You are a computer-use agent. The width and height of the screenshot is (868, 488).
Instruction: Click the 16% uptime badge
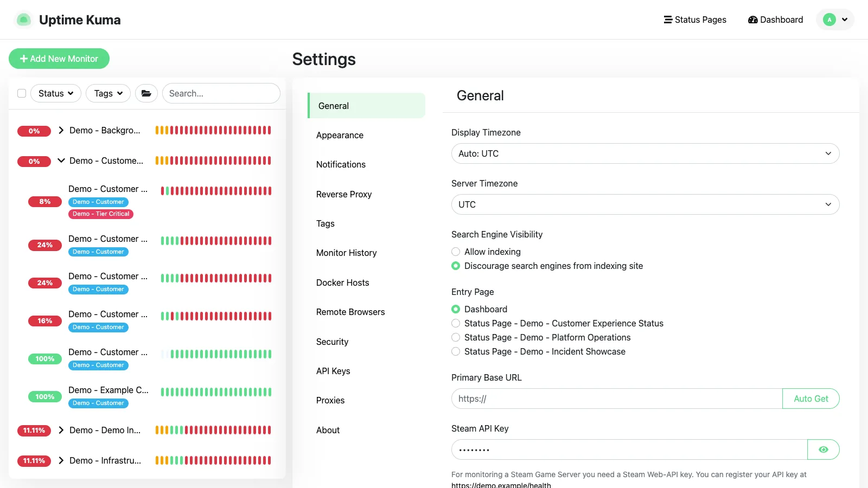tap(45, 321)
